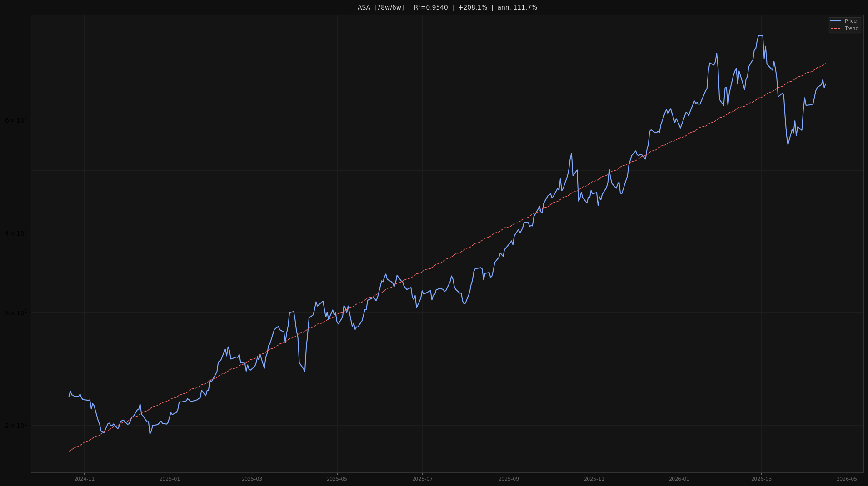
Task: Click the red dashed Trend sample in legend
Action: point(836,29)
